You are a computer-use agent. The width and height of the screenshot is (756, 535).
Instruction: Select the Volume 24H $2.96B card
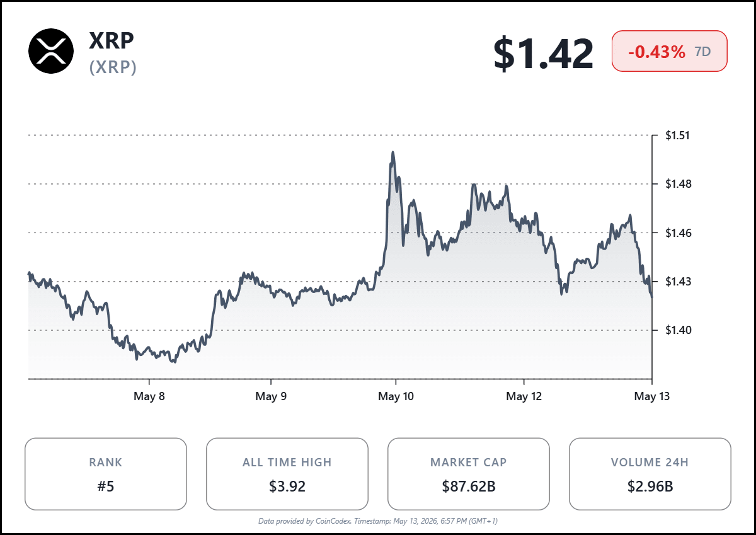tap(650, 474)
